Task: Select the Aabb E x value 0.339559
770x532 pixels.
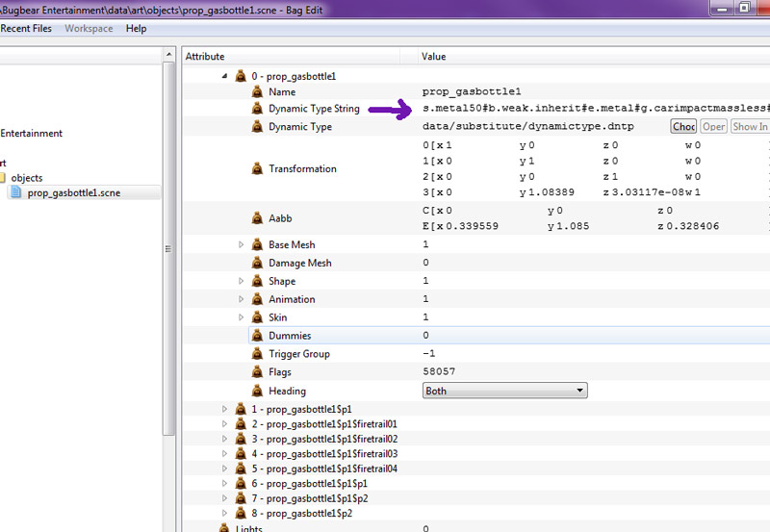Action: click(x=472, y=226)
